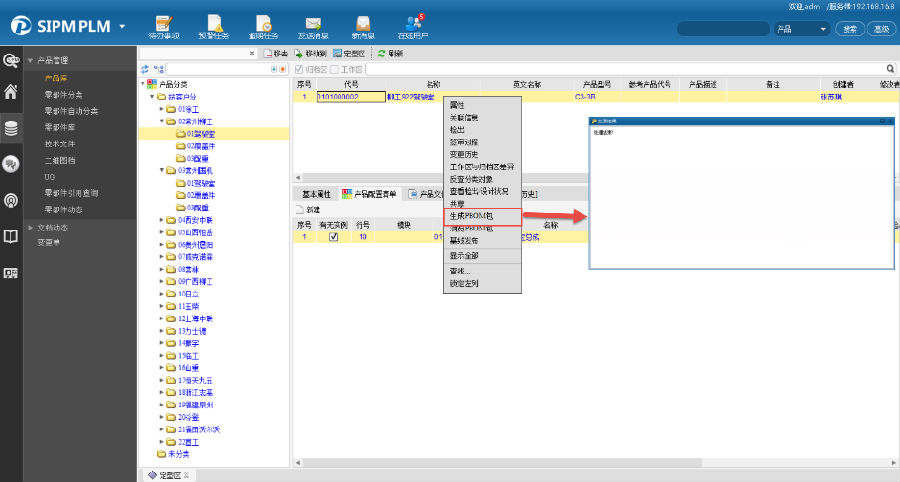Switch to the 基本属性 tab
900x482 pixels.
point(316,194)
